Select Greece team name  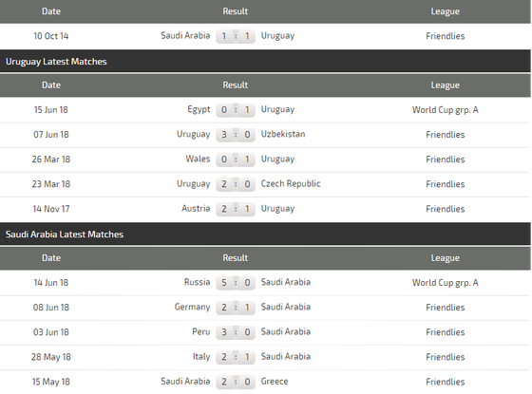pos(275,382)
